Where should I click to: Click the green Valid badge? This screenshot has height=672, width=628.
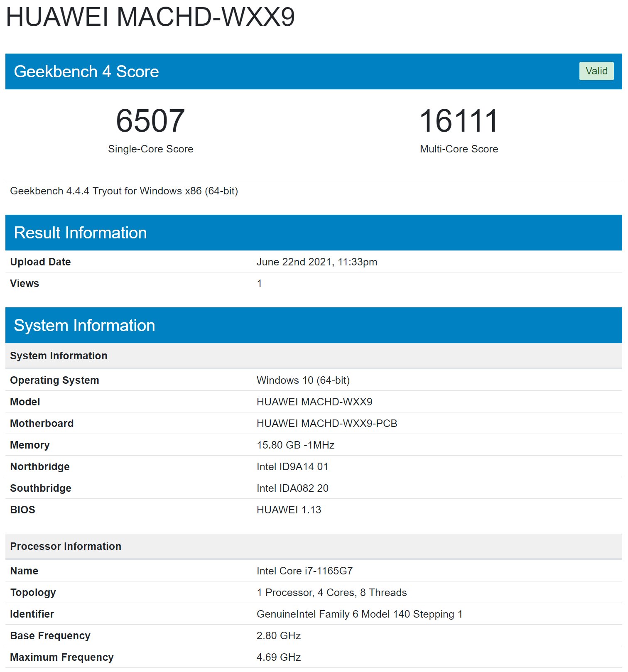point(596,71)
